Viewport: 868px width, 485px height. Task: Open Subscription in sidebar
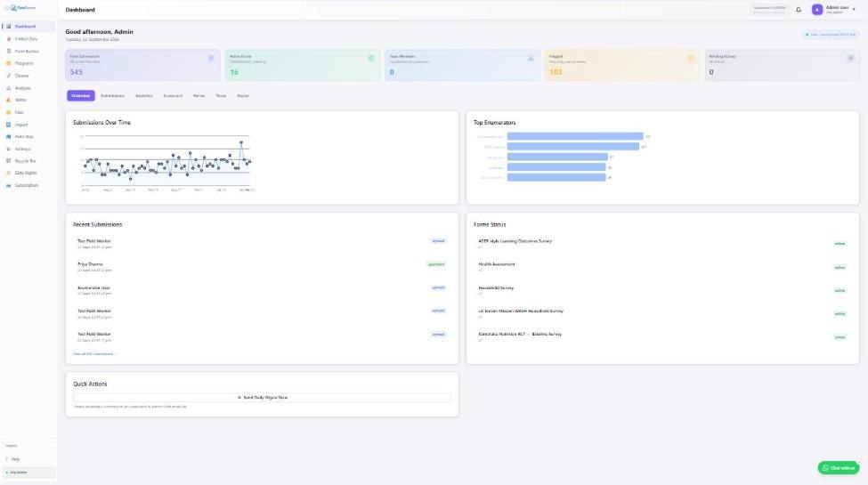pyautogui.click(x=28, y=185)
